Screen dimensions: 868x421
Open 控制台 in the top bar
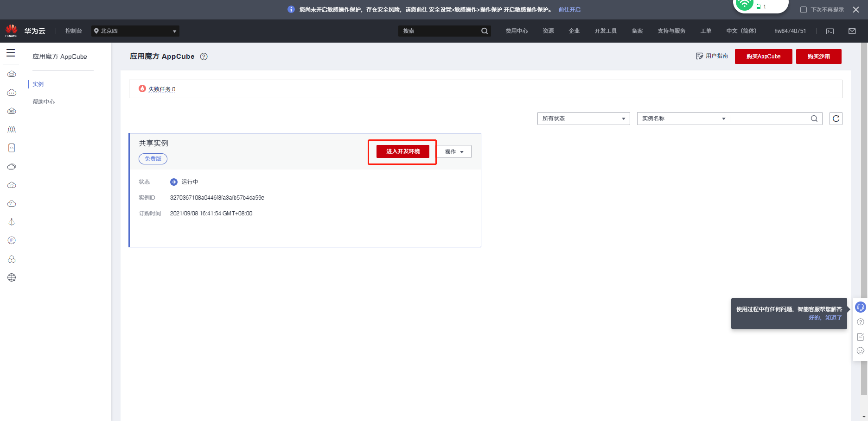(x=74, y=31)
